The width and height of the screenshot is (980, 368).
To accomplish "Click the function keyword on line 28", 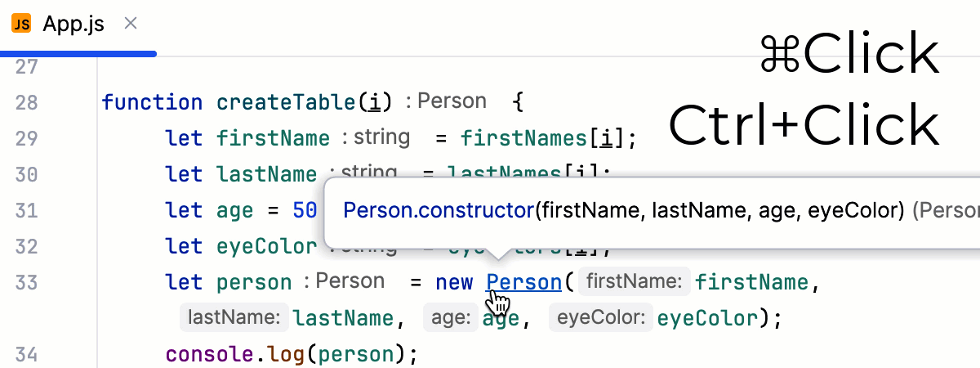I will click(152, 102).
